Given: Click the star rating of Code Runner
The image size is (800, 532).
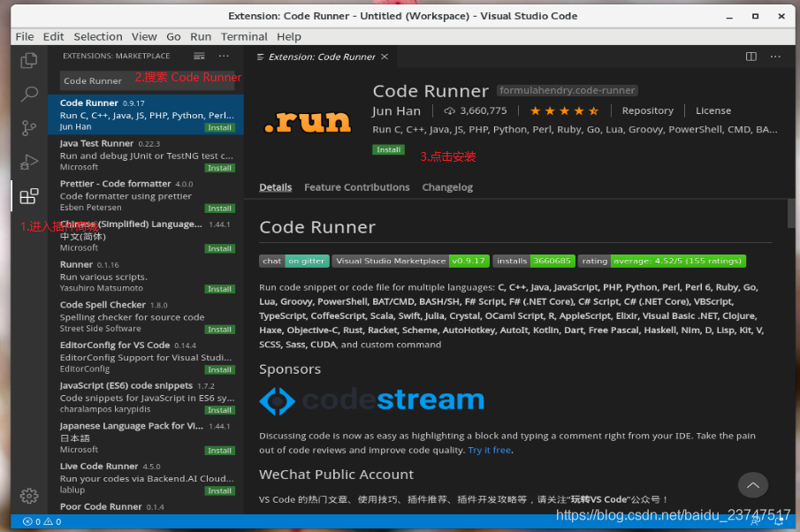Looking at the screenshot, I should pyautogui.click(x=564, y=110).
